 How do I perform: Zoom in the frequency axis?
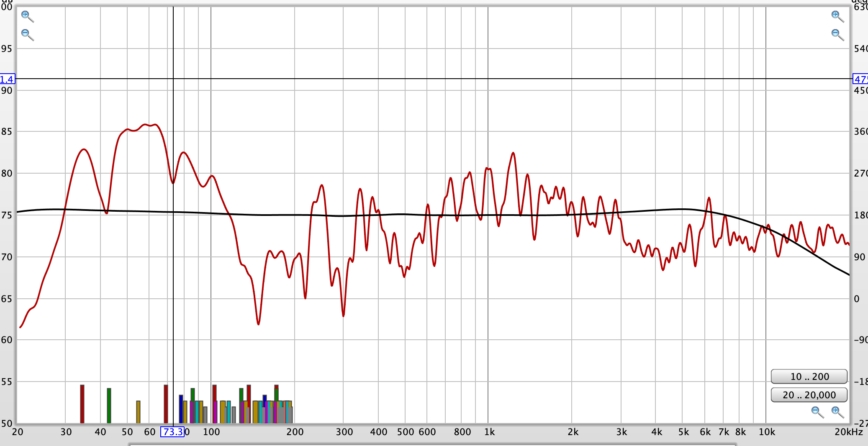pyautogui.click(x=837, y=412)
